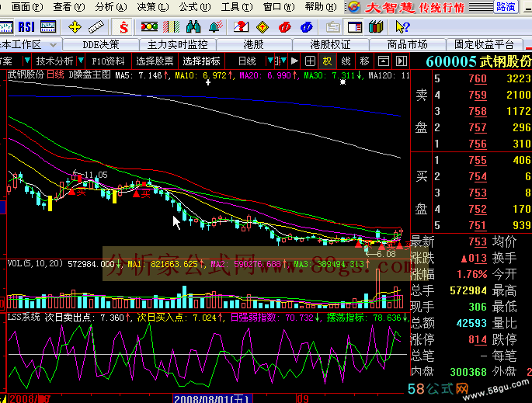Open the 画面(P) menu
Screen dimensions: 532x403
tap(27, 7)
